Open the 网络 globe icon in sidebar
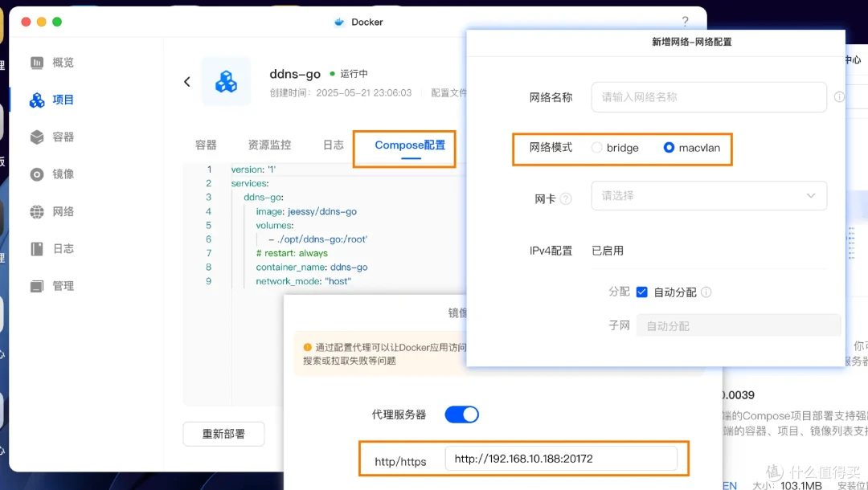The height and width of the screenshot is (490, 868). pyautogui.click(x=37, y=212)
